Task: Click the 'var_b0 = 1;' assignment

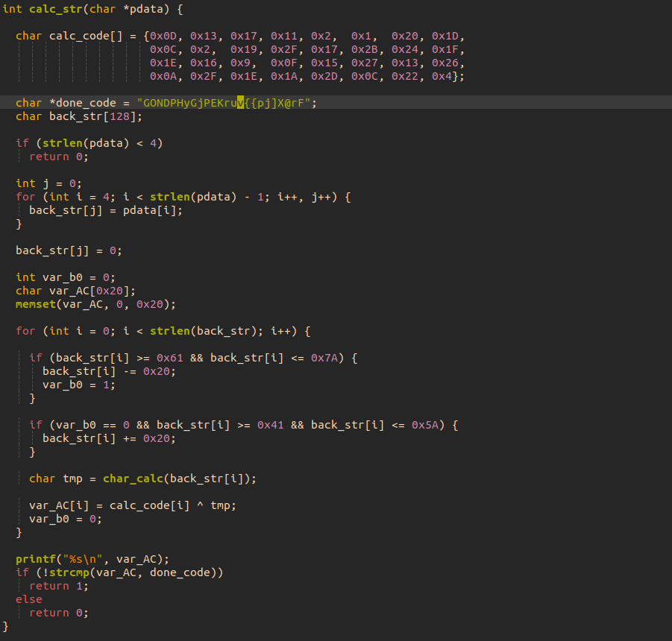Action: [x=79, y=385]
